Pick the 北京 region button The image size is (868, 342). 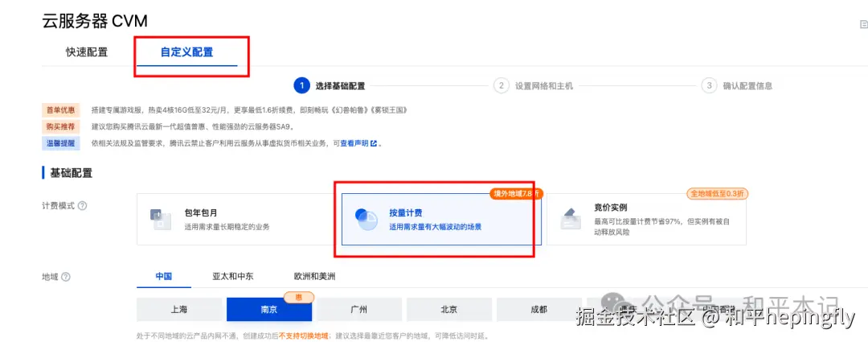coord(449,309)
